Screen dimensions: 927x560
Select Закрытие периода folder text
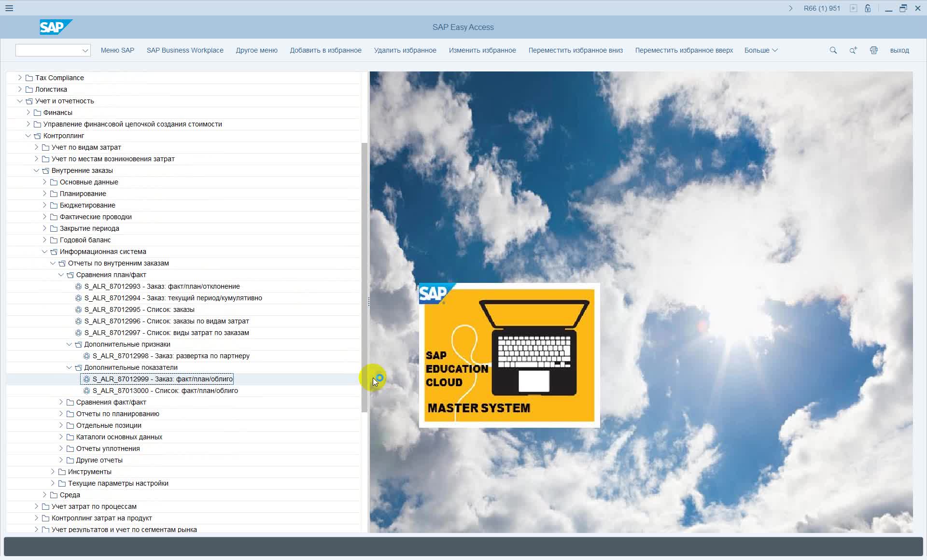pos(89,228)
